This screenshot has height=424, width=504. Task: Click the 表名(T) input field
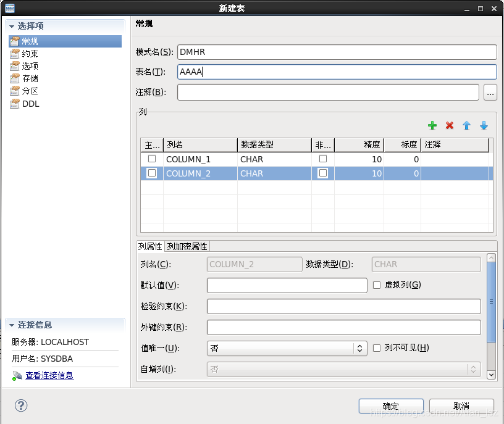(x=337, y=72)
